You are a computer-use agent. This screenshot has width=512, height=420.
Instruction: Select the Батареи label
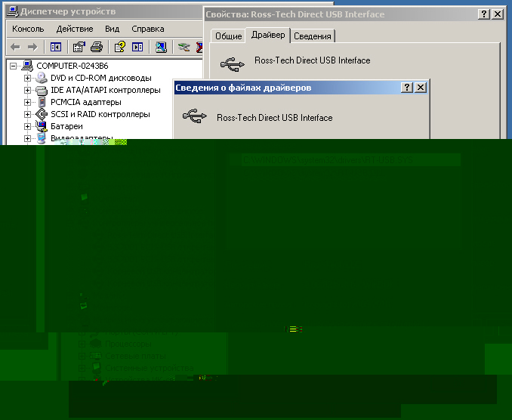[66, 126]
